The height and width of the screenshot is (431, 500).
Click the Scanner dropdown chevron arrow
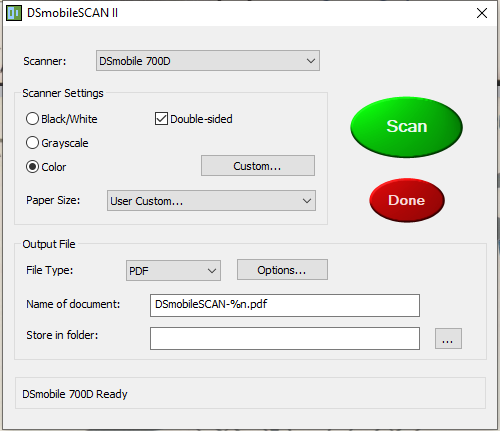point(311,61)
